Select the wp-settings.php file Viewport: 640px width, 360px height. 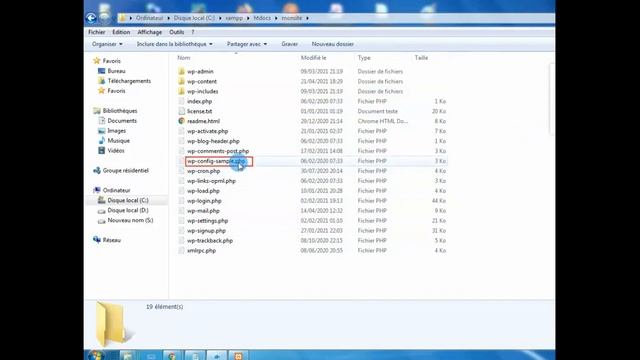click(x=207, y=221)
